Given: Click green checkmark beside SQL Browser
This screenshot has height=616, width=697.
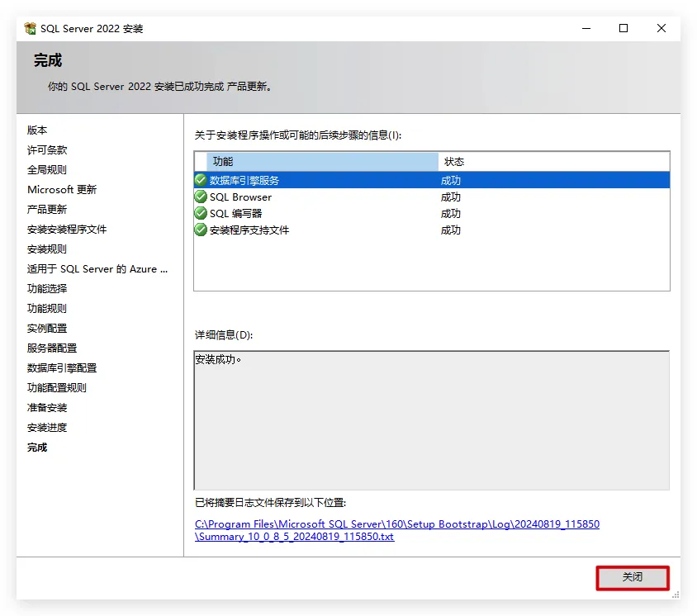Looking at the screenshot, I should tap(201, 197).
